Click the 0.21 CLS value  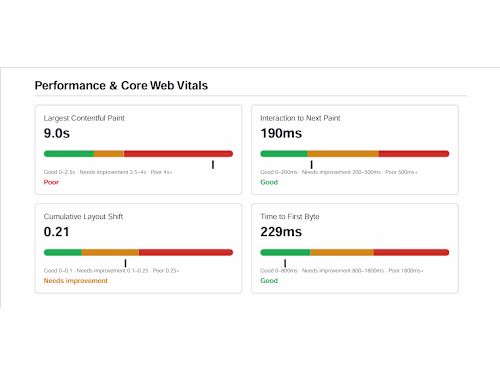click(x=56, y=232)
